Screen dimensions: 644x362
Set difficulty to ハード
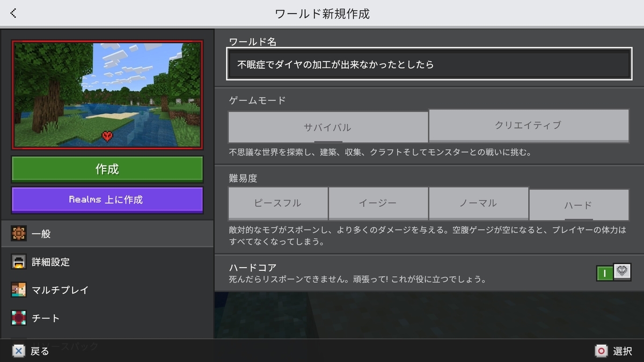point(579,205)
